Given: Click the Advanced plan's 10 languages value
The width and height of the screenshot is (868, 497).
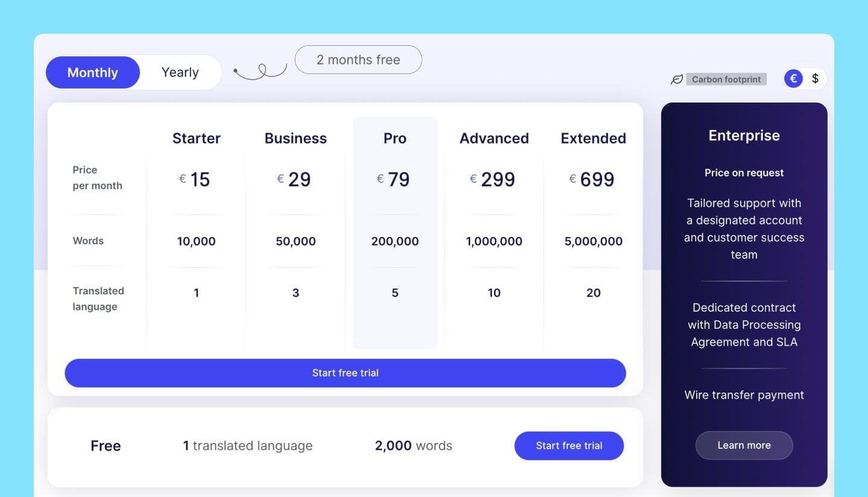Looking at the screenshot, I should [x=494, y=293].
